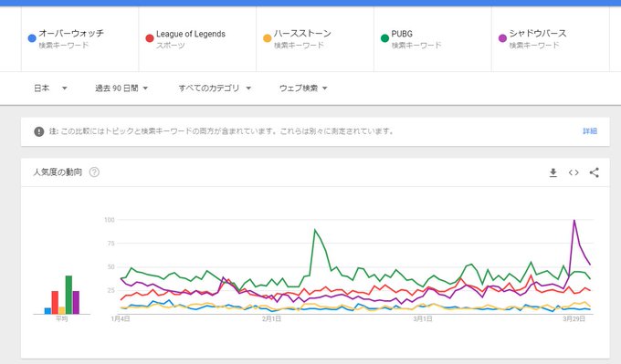Click the 50 y-axis label

(x=111, y=267)
